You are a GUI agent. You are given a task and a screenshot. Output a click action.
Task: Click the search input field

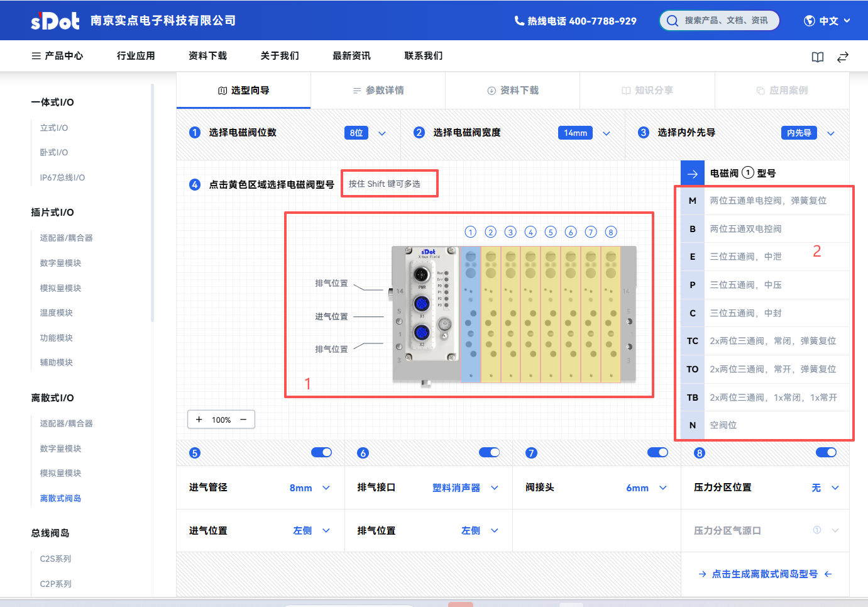[x=725, y=21]
